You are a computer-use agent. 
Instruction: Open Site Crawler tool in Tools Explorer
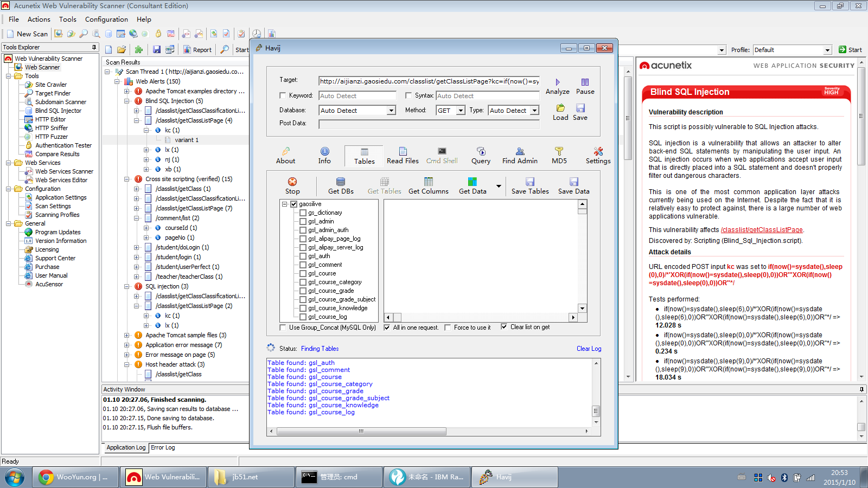click(x=51, y=85)
